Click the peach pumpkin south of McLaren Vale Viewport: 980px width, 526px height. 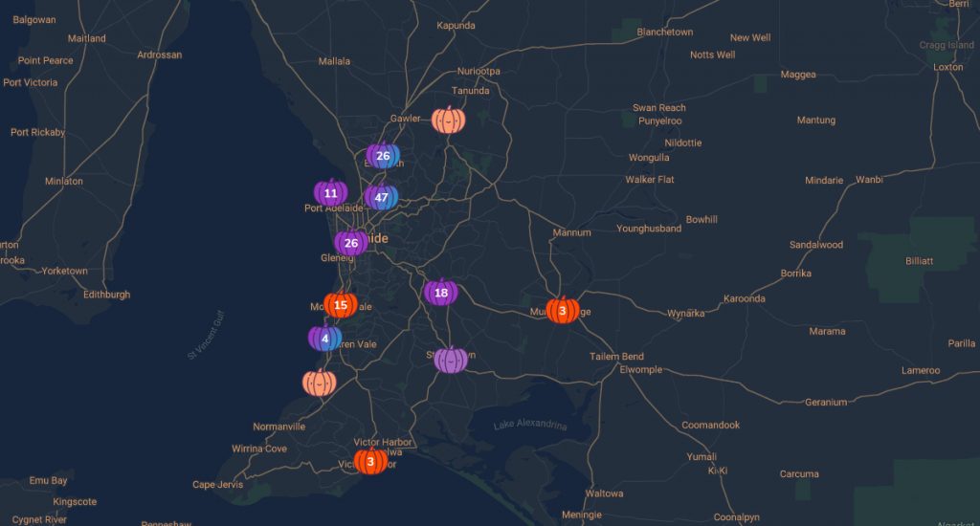point(320,383)
